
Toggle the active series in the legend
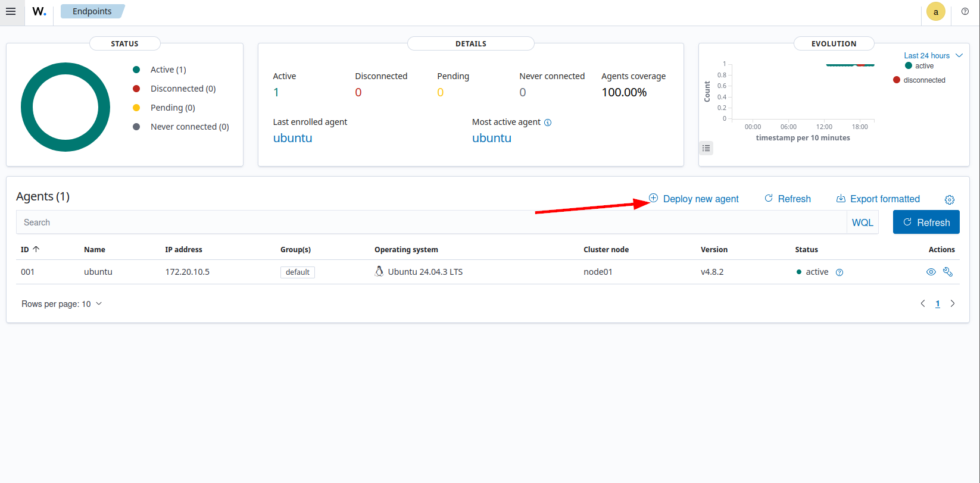point(919,66)
